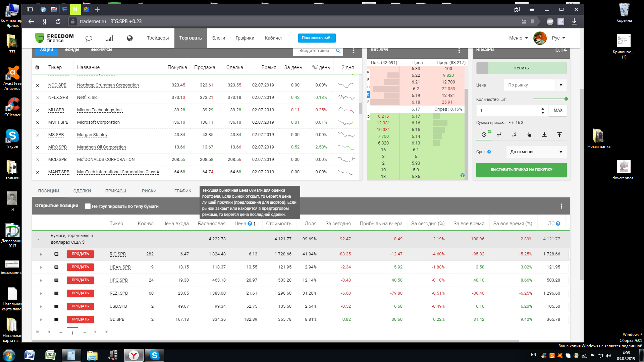644x362 pixels.
Task: Click the MAX quantity button
Action: point(558,111)
